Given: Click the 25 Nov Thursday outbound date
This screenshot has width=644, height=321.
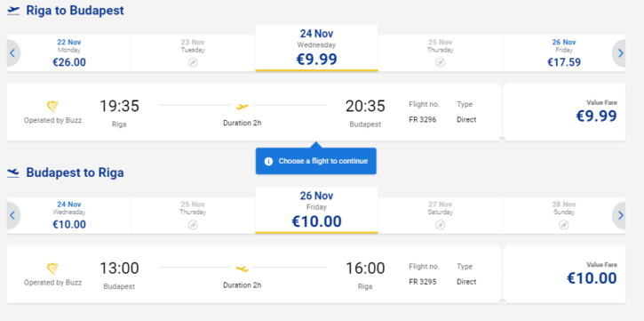Looking at the screenshot, I should tap(440, 53).
